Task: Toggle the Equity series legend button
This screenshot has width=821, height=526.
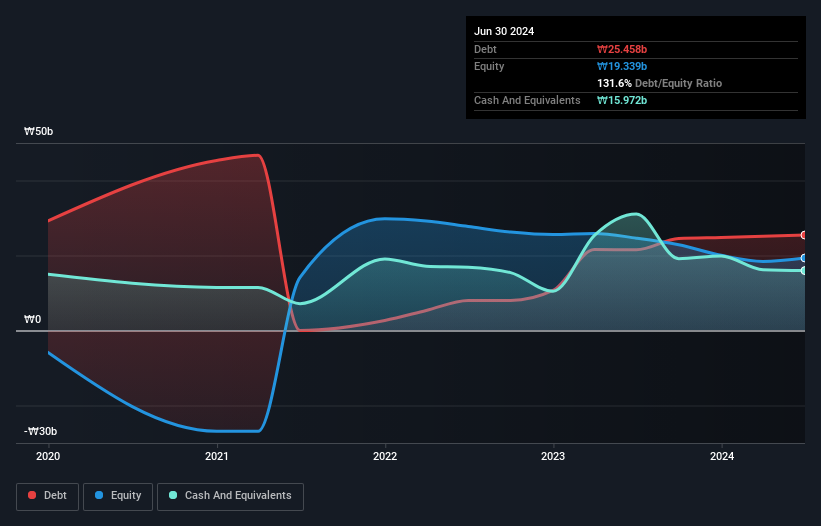Action: tap(118, 496)
